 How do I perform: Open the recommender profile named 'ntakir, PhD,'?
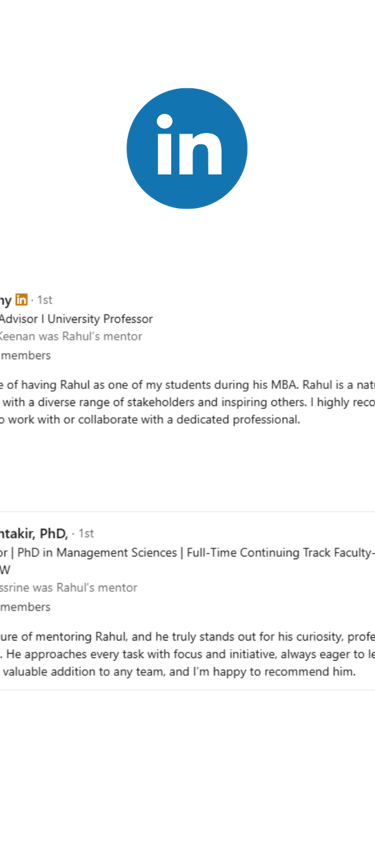tap(34, 534)
